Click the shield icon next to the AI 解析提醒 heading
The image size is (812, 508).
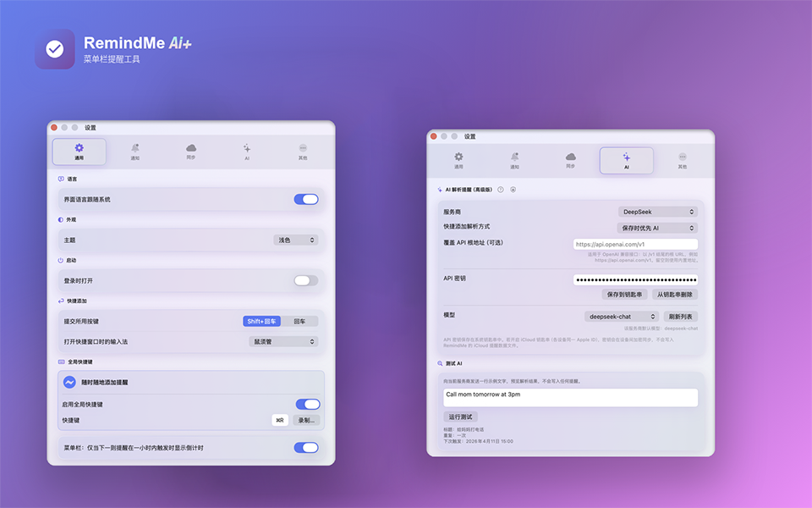click(513, 190)
